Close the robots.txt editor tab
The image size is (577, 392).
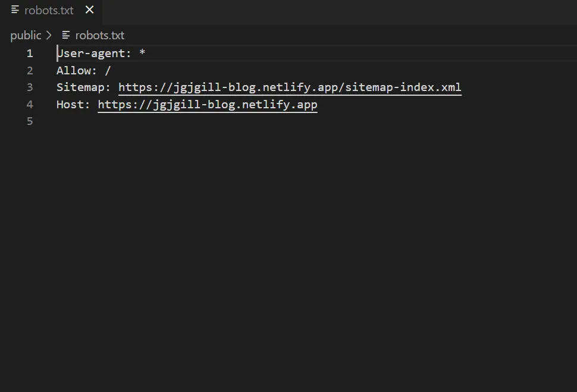(x=90, y=10)
